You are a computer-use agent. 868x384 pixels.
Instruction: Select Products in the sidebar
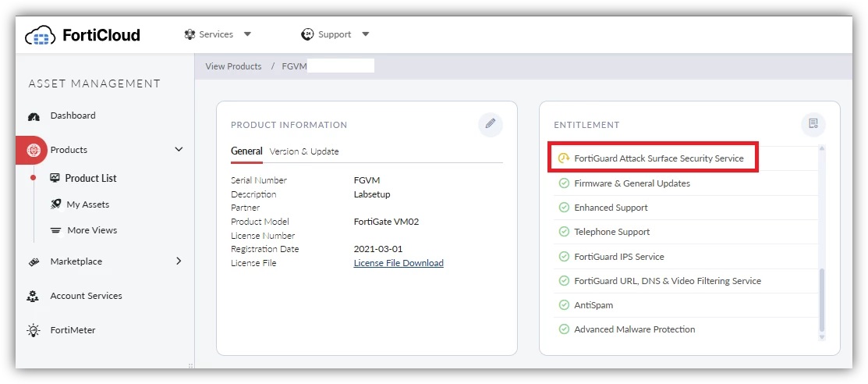(69, 150)
